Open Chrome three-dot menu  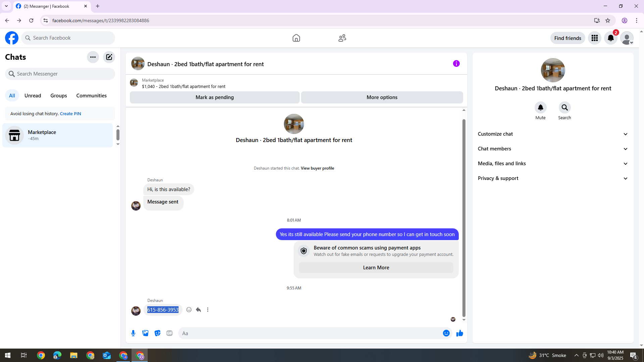[x=637, y=20]
